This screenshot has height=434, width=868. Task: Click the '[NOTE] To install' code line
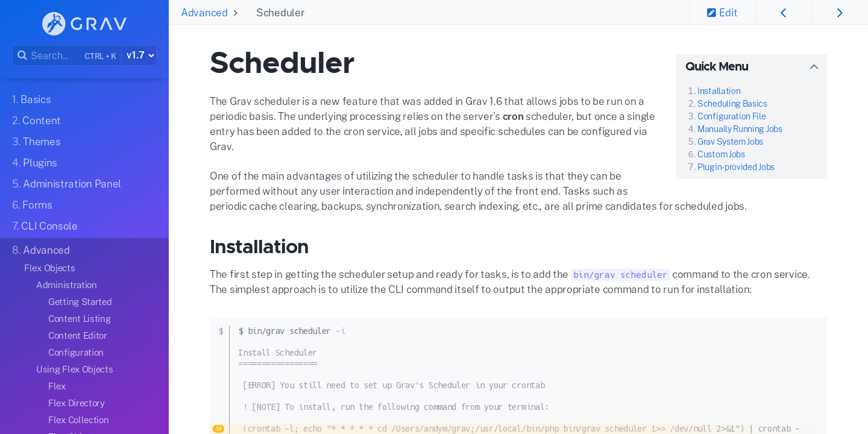pyautogui.click(x=396, y=407)
